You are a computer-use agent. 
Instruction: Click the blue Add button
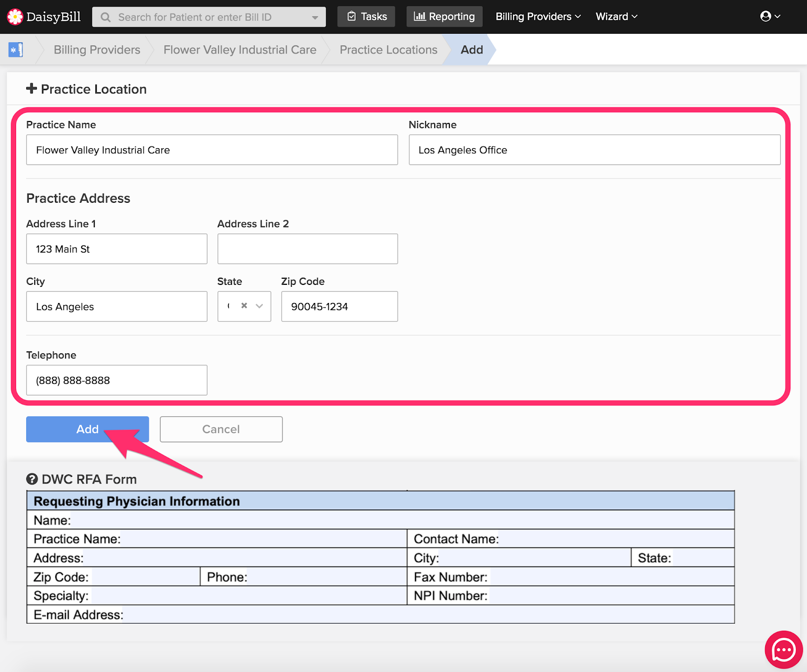[88, 429]
